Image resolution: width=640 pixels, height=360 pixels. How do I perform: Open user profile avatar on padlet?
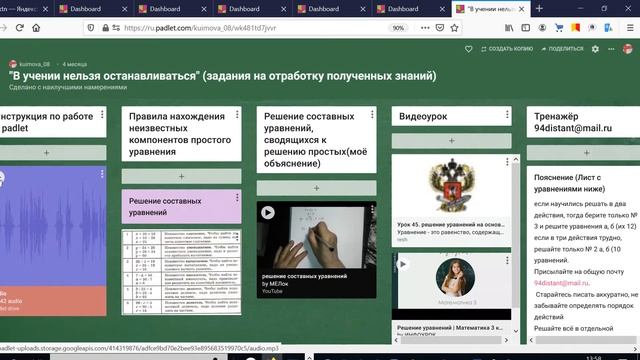point(628,49)
